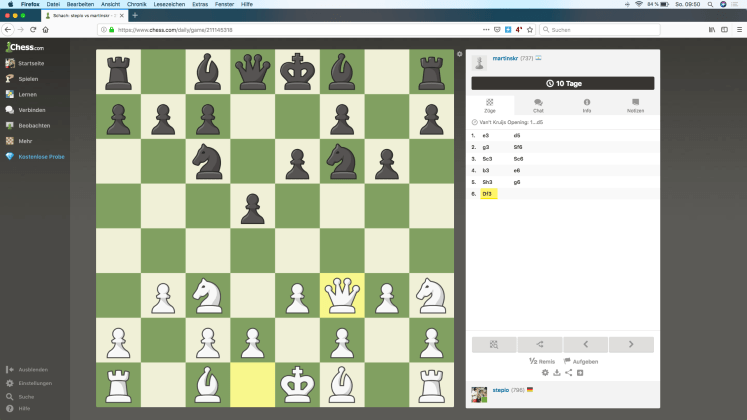The height and width of the screenshot is (420, 747).
Task: Switch to the Chat tab
Action: [538, 105]
